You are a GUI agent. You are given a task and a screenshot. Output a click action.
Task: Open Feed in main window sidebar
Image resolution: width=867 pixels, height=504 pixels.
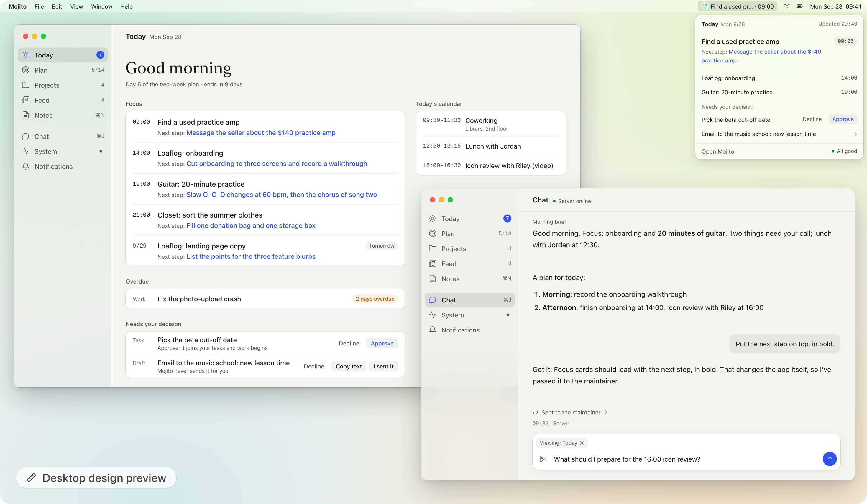(63, 100)
